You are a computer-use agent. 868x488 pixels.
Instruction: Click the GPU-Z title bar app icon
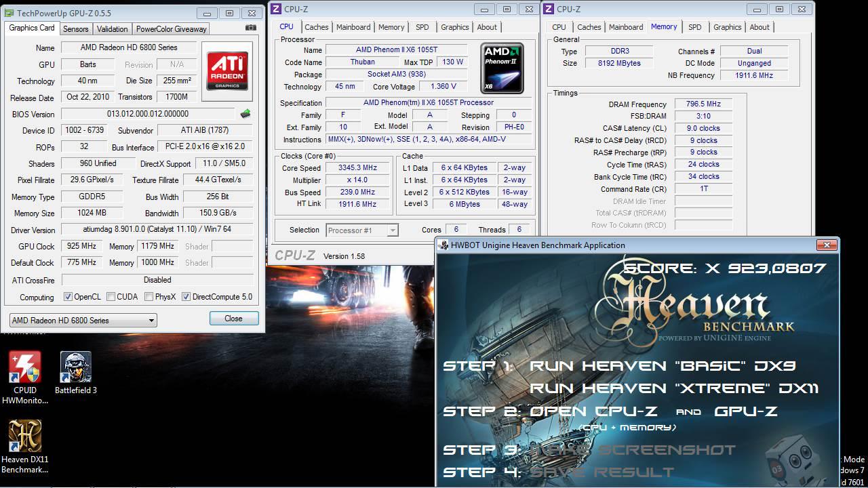pos(9,13)
